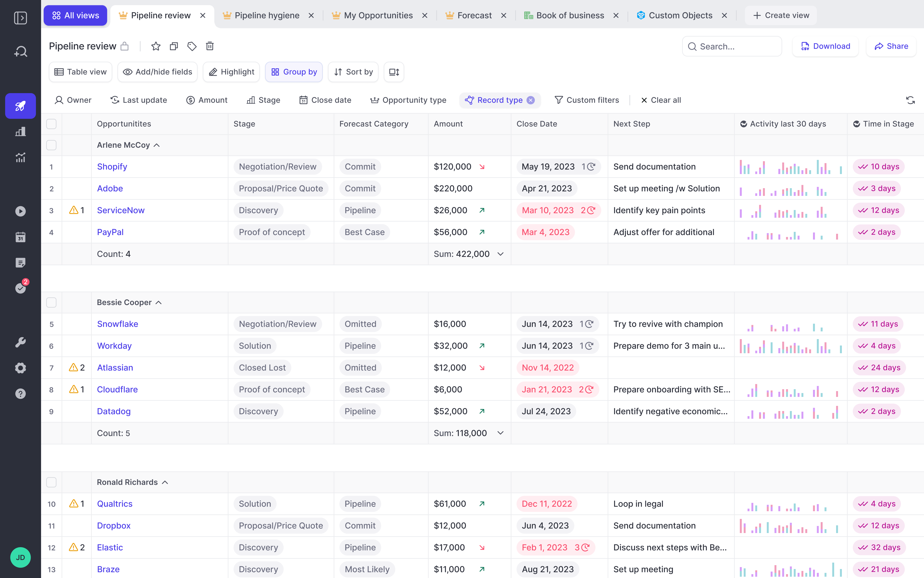This screenshot has height=578, width=924.
Task: Check the Ronald Richards group checkbox
Action: (51, 482)
